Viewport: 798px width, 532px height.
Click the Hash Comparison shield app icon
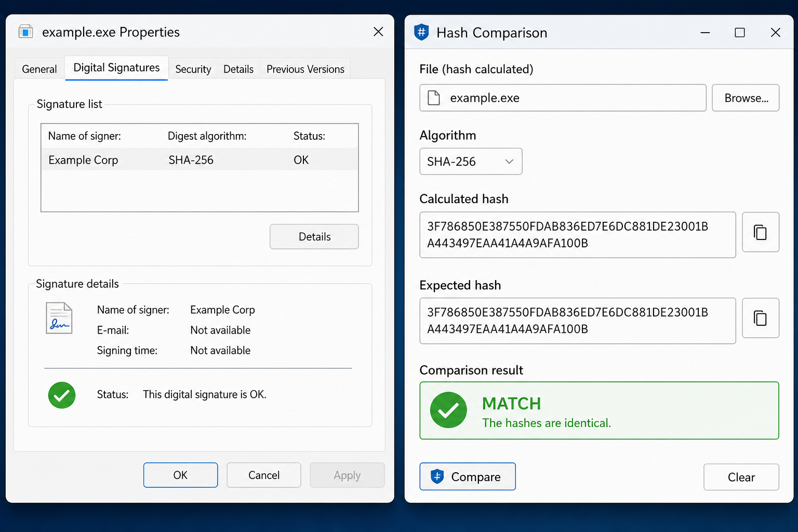pos(421,32)
